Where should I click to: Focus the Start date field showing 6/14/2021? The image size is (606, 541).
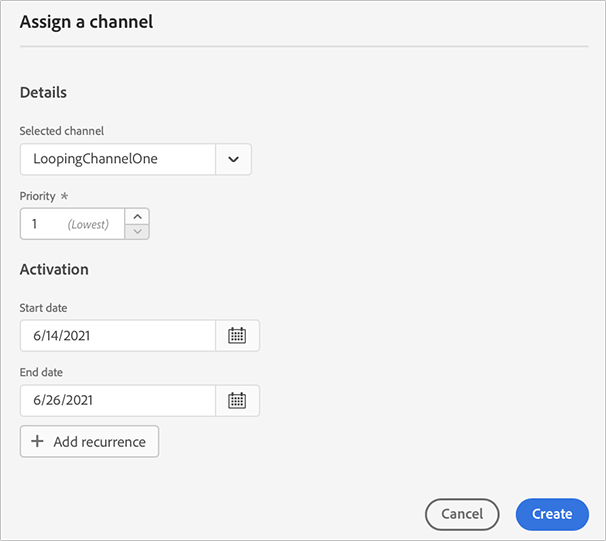pyautogui.click(x=117, y=336)
